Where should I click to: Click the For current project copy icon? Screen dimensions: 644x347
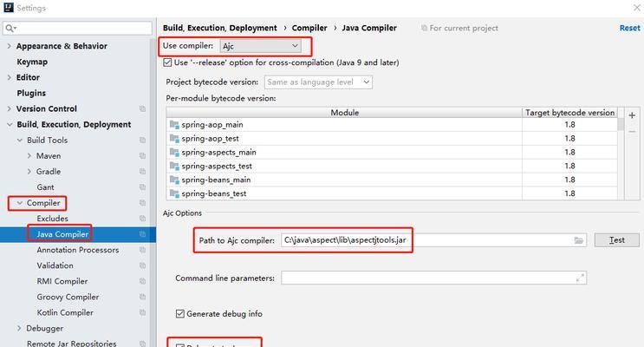tap(424, 28)
